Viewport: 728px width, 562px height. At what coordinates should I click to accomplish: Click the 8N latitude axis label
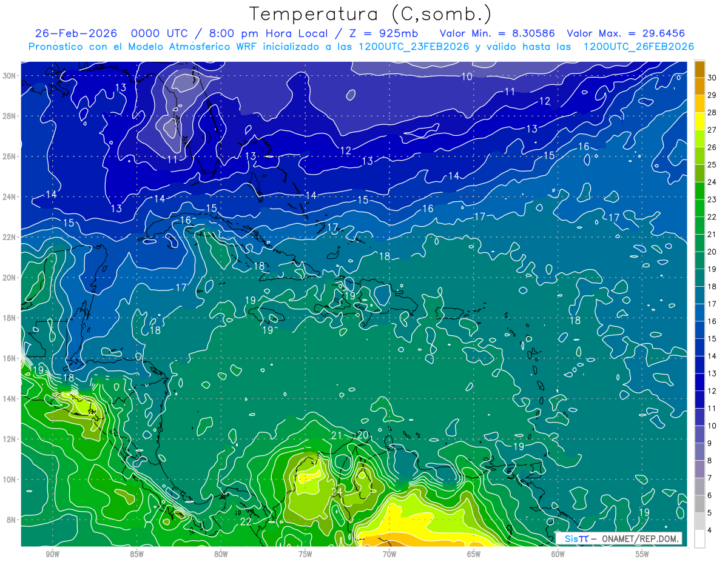(x=12, y=520)
